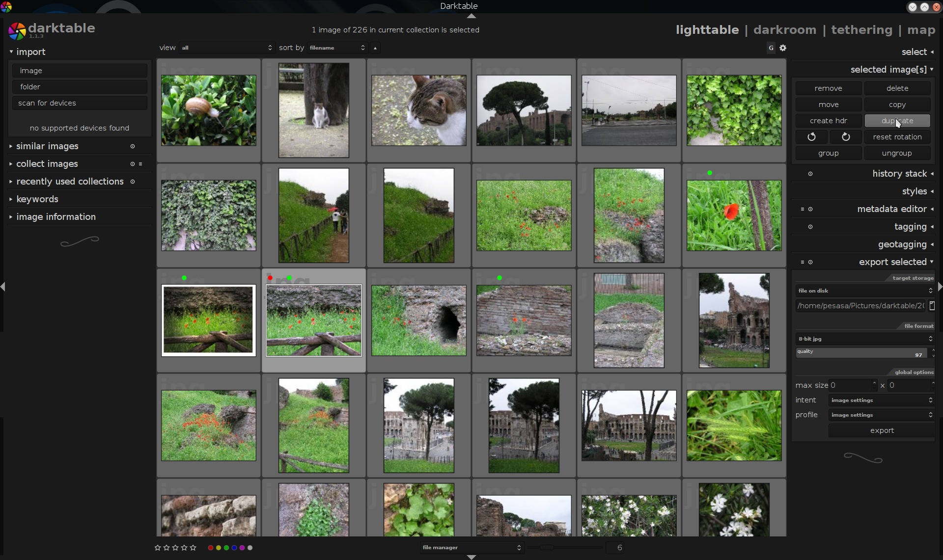Reset the similar images module
Screen dimensions: 943x560
(x=133, y=146)
